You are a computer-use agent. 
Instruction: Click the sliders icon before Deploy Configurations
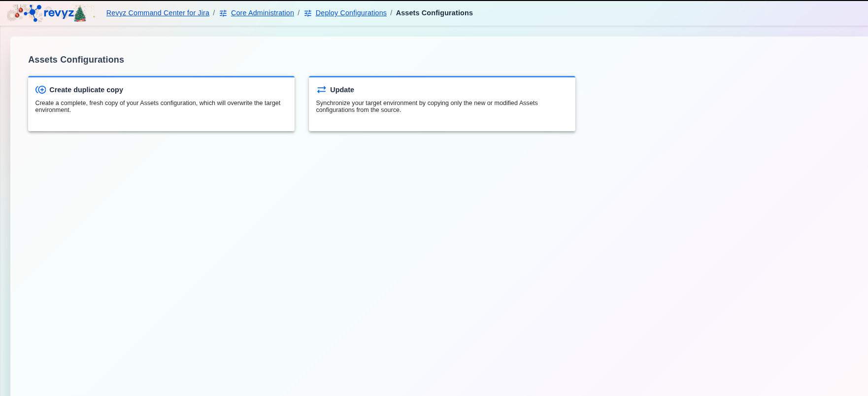[308, 13]
